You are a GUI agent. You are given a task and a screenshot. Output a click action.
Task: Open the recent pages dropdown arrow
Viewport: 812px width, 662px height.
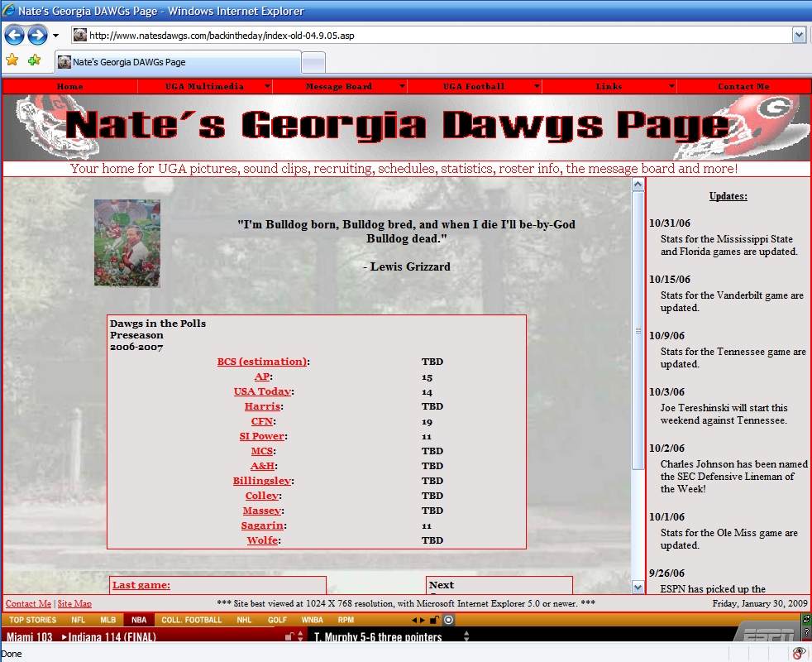[55, 36]
